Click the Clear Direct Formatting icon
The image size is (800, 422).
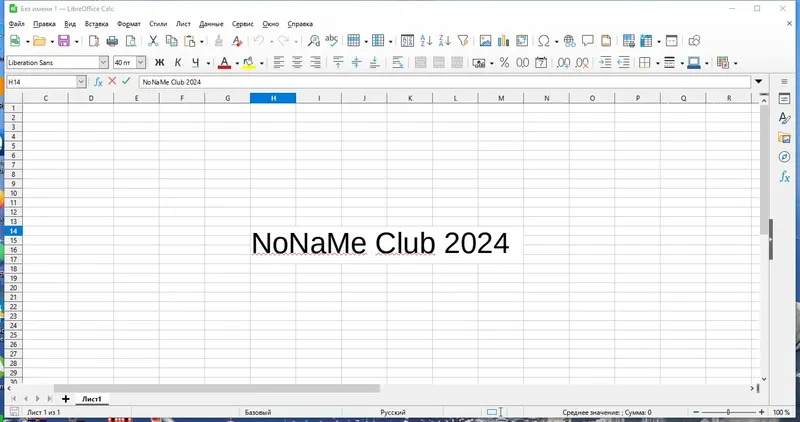click(x=237, y=41)
